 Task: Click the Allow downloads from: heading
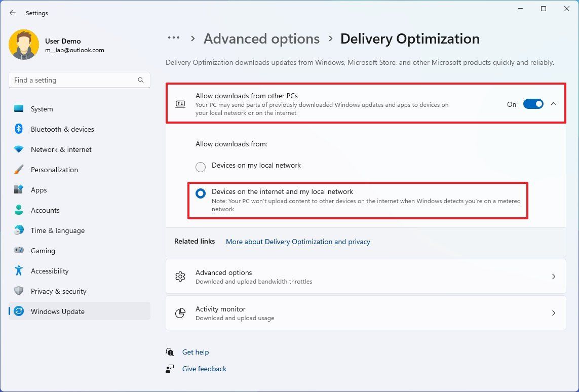click(231, 144)
